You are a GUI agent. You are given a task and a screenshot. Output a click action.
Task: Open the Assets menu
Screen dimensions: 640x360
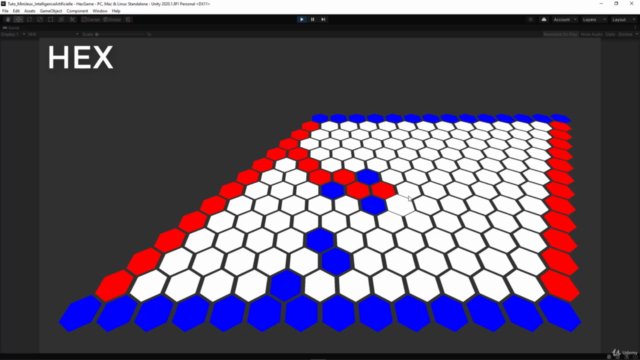(30, 11)
